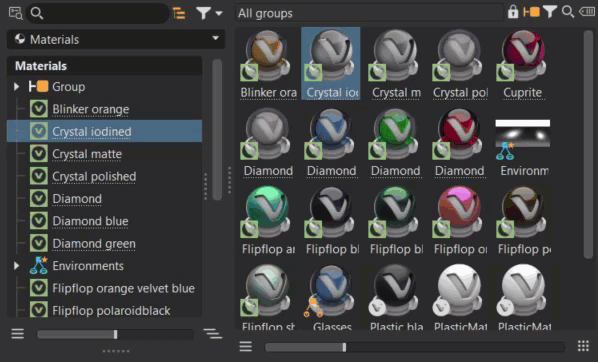Viewport: 598px width, 362px height.
Task: Click the V-Ray icon beside Blinker orange row
Action: click(39, 109)
